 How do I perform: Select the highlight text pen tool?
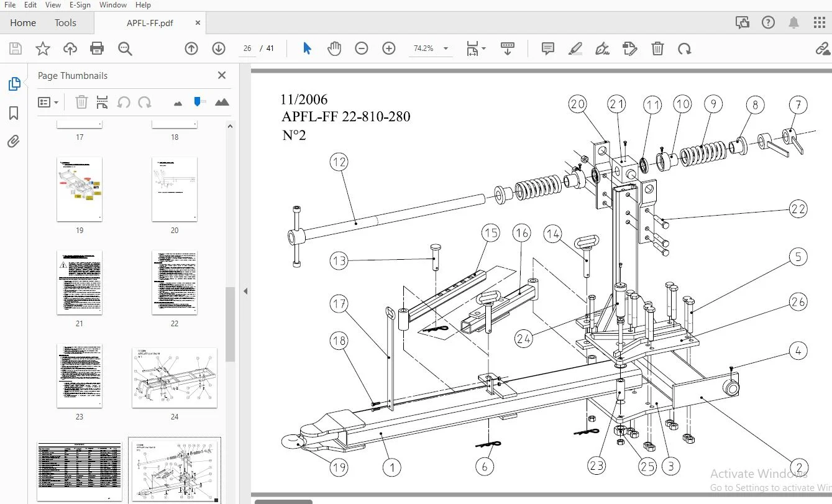[575, 48]
